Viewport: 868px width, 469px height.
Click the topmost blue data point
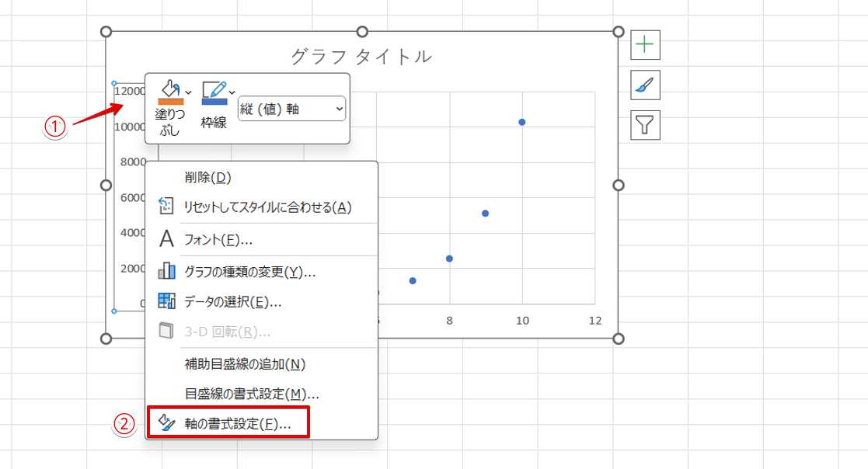coord(522,121)
